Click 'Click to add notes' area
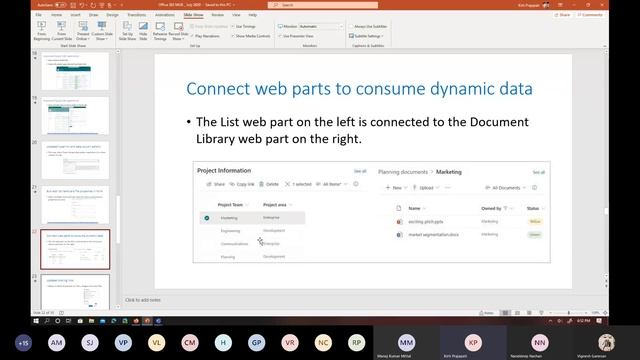 (143, 300)
